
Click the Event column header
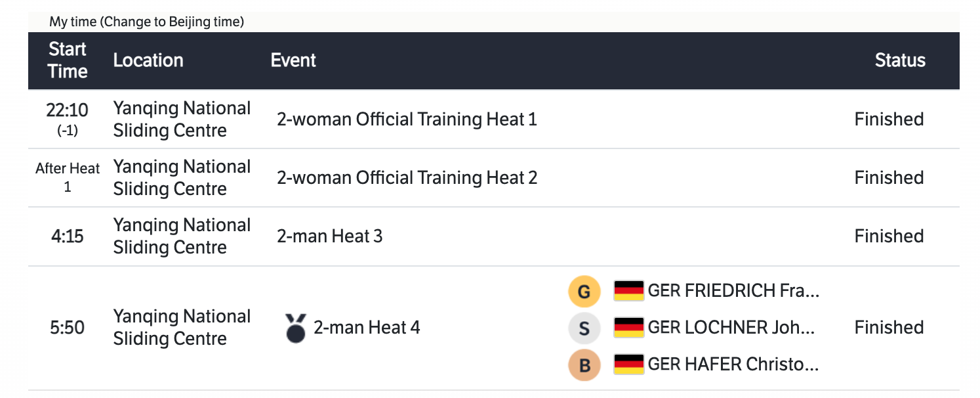pyautogui.click(x=293, y=60)
